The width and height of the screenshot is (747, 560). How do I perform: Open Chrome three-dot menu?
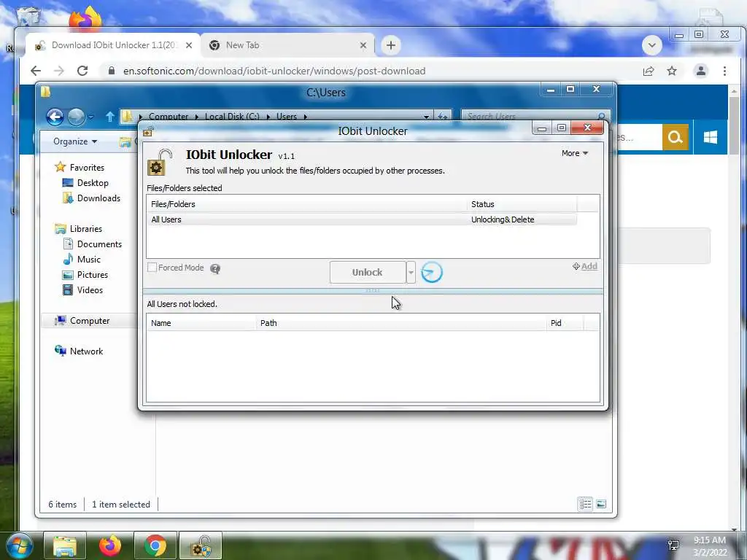[724, 71]
